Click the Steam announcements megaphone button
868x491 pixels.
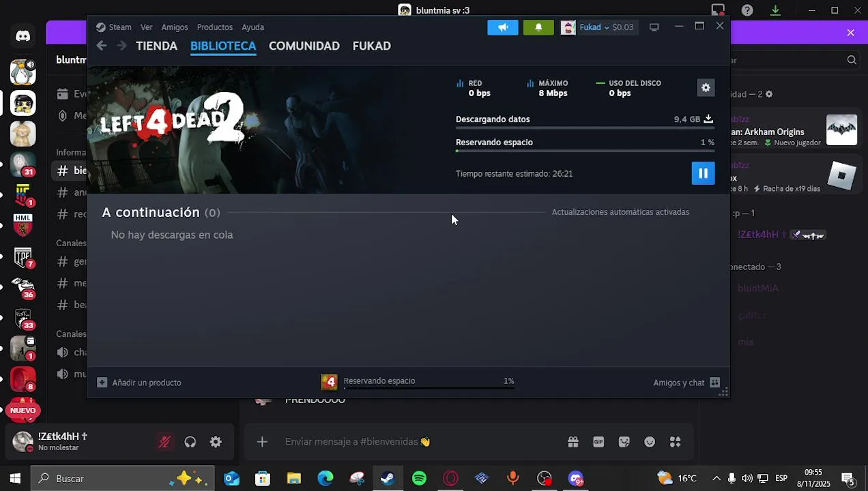tap(503, 27)
